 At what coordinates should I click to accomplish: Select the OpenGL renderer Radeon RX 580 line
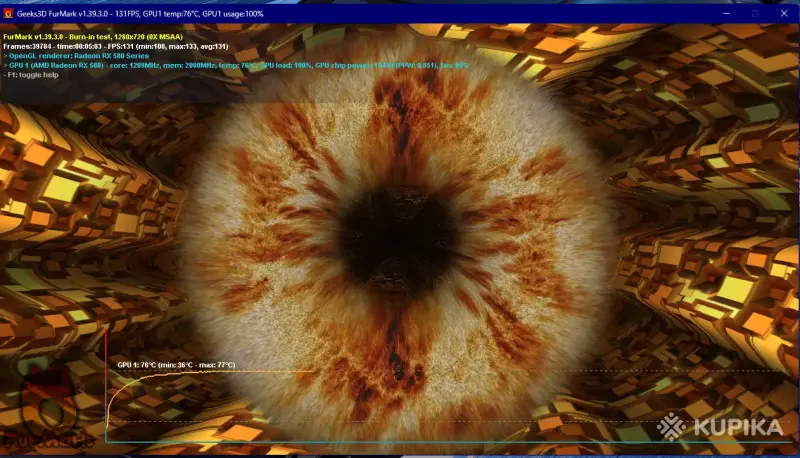pos(76,56)
